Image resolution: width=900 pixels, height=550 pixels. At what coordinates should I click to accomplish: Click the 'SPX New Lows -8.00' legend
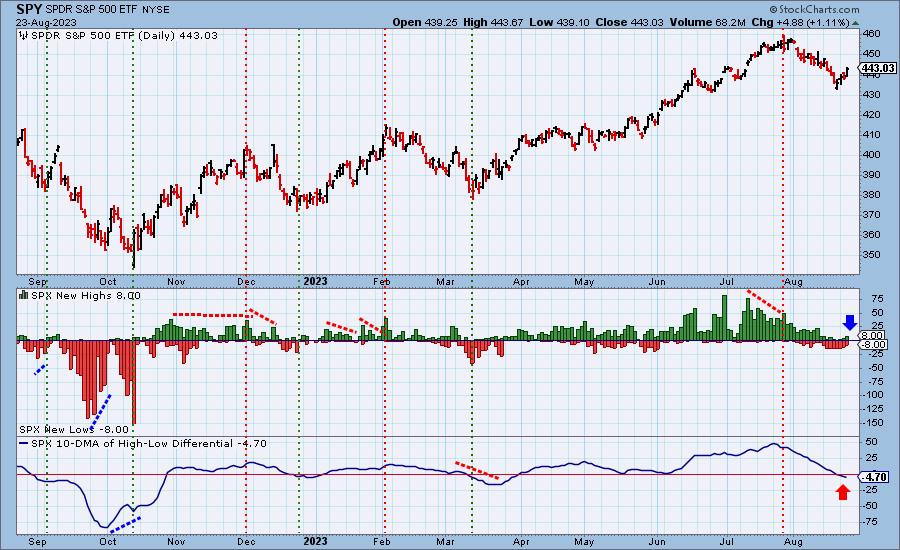tap(74, 429)
